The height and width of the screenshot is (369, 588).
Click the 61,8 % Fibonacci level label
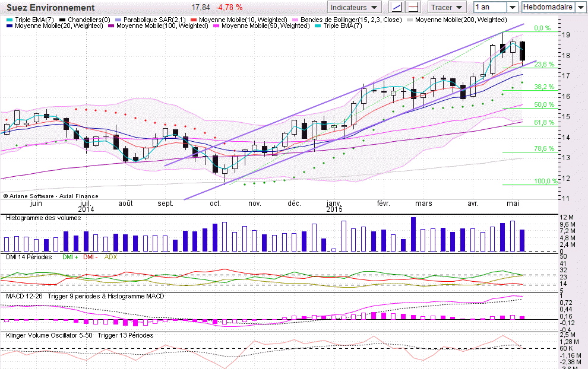click(544, 122)
